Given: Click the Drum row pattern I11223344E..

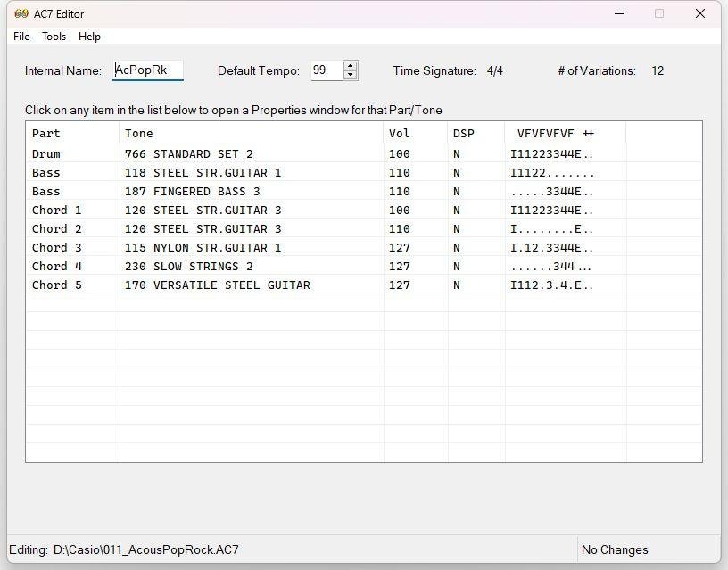Looking at the screenshot, I should [551, 153].
